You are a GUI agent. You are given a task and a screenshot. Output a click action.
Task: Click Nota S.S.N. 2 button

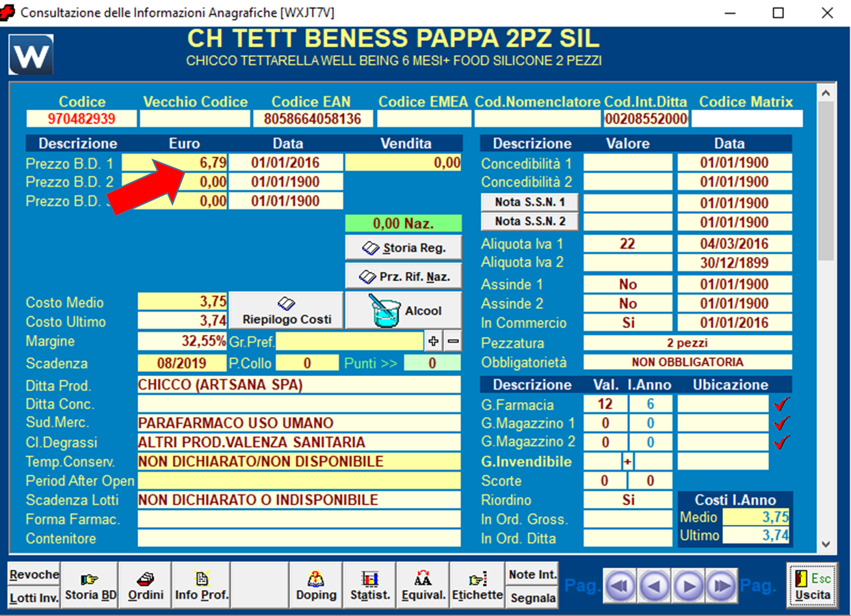pos(530,222)
